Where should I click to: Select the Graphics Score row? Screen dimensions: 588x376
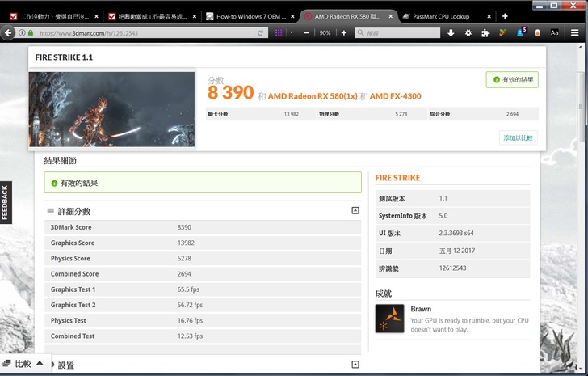203,243
